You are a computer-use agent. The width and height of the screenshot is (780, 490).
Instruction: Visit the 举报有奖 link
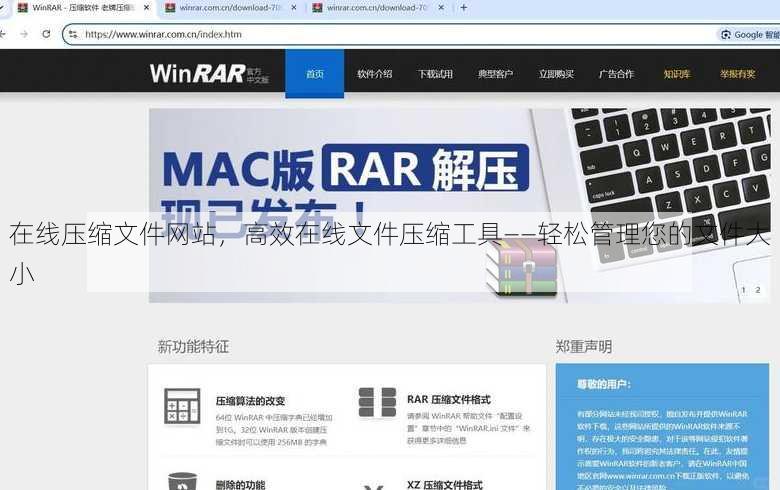[738, 74]
